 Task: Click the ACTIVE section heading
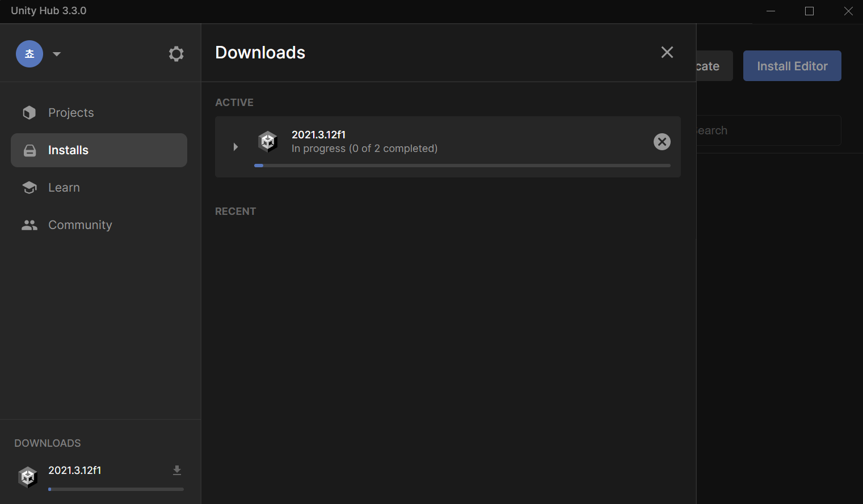(234, 103)
